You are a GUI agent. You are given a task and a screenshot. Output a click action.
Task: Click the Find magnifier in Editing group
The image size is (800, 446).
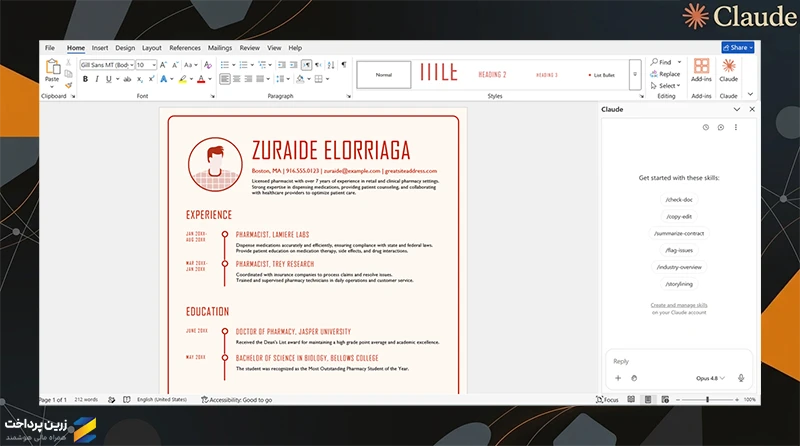coord(655,62)
